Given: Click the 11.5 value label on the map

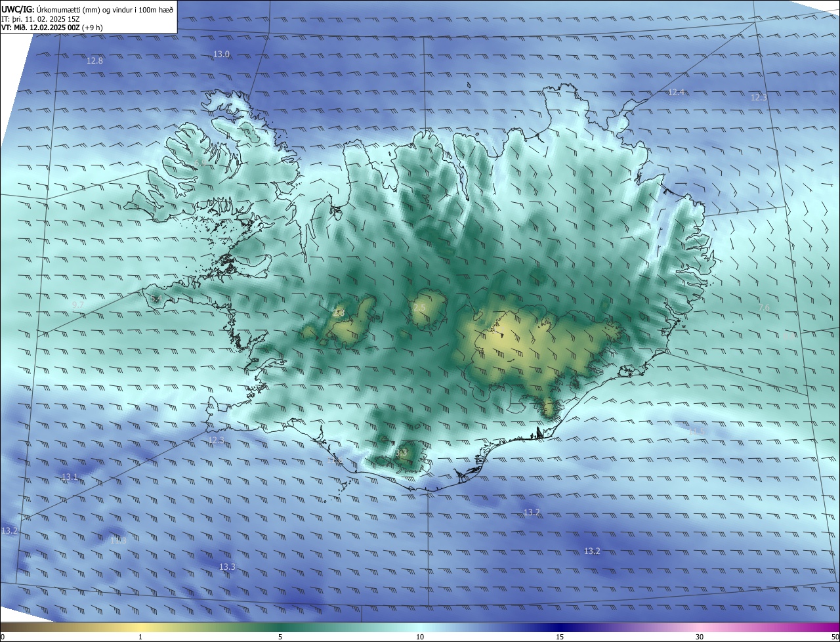Looking at the screenshot, I should [696, 431].
